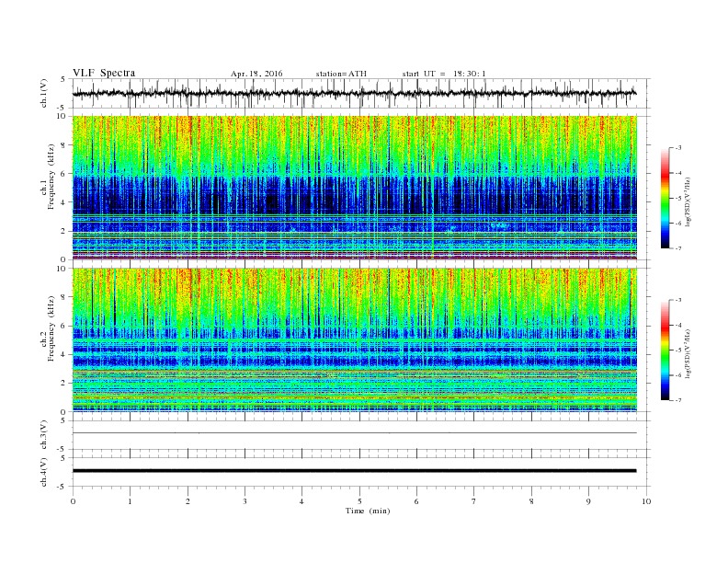Click the ch.1 voltage waveform trace

[354, 93]
